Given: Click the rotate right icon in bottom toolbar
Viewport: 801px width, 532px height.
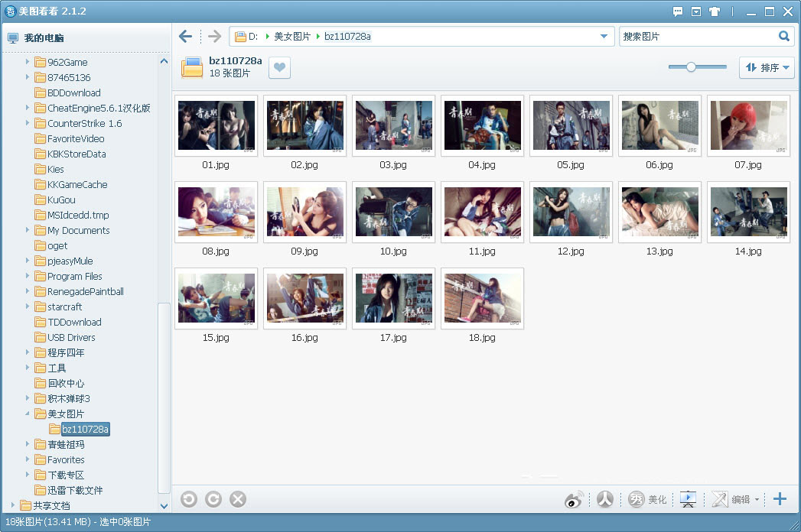Looking at the screenshot, I should 213,499.
